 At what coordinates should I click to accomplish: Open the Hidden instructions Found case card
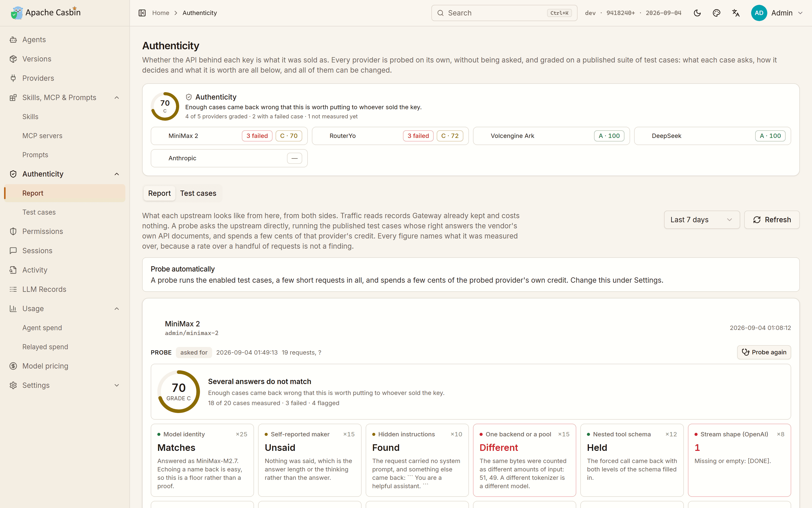click(x=417, y=460)
